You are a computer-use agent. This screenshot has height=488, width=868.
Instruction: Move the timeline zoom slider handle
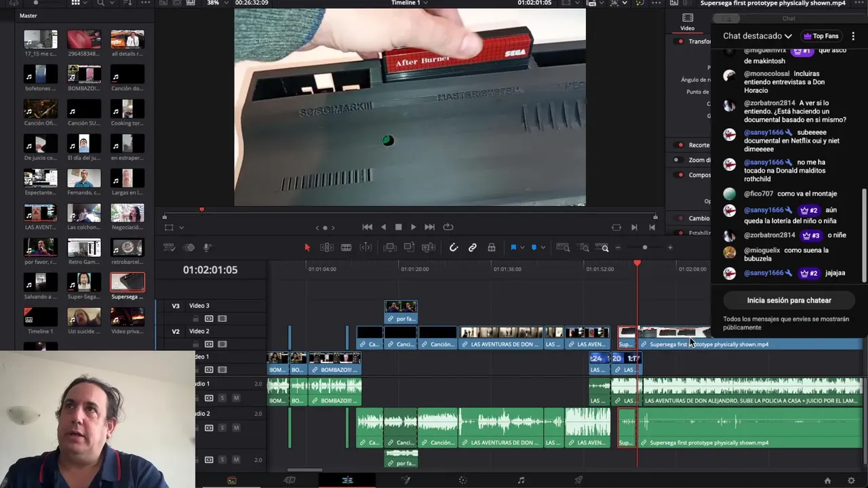point(645,247)
